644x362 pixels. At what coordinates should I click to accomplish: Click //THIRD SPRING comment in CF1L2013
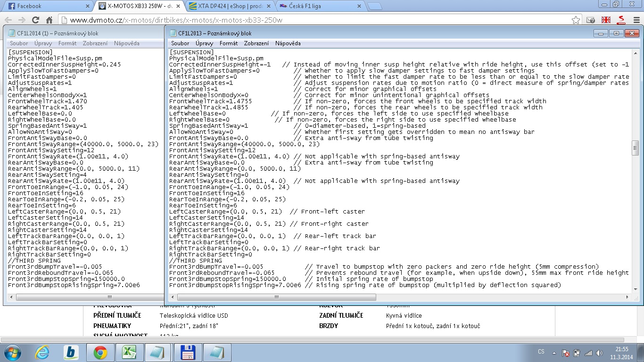point(195,261)
